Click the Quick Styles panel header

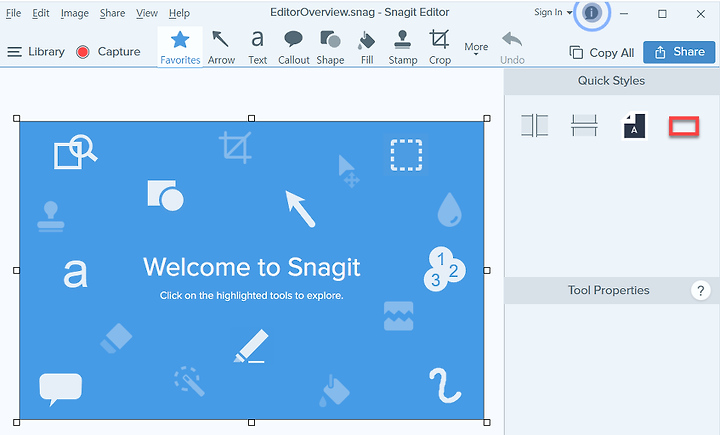coord(612,81)
